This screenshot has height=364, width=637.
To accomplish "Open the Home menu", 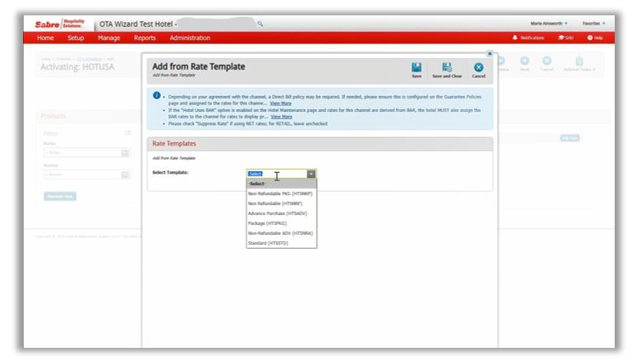I will 45,38.
